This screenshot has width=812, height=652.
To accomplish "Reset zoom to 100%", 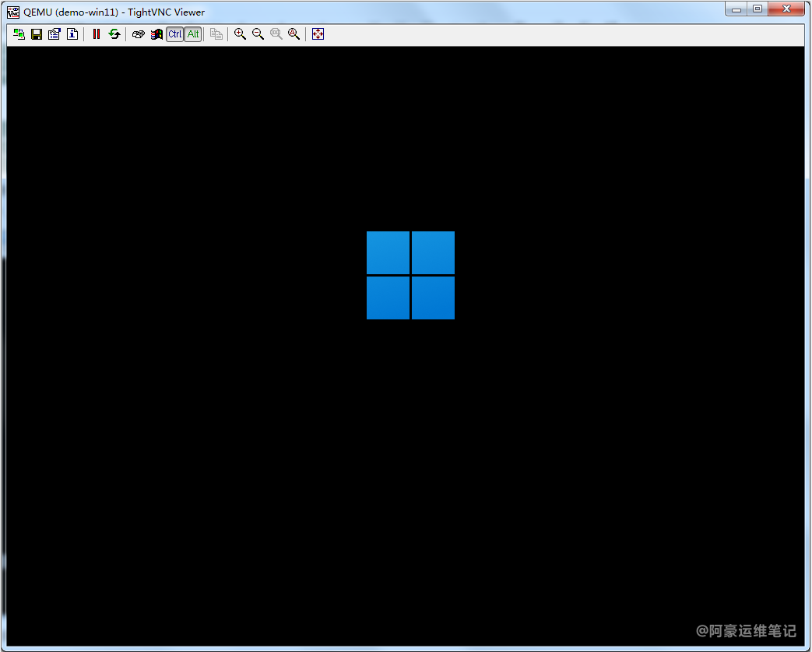I will pyautogui.click(x=276, y=34).
